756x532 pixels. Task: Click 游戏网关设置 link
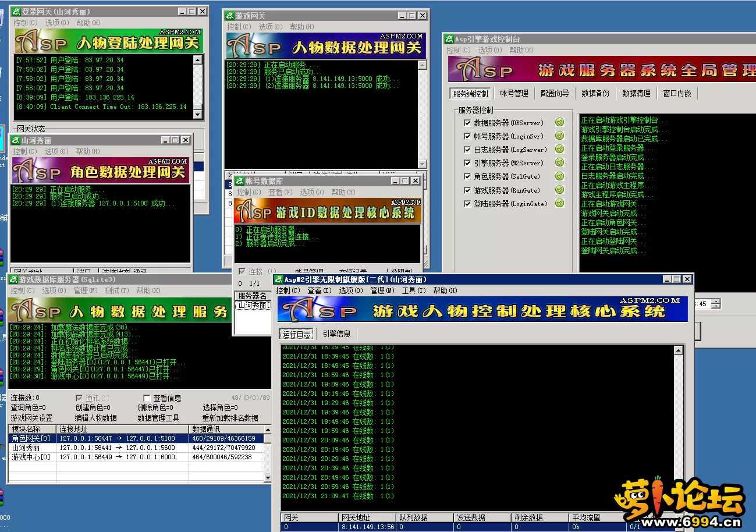point(32,418)
